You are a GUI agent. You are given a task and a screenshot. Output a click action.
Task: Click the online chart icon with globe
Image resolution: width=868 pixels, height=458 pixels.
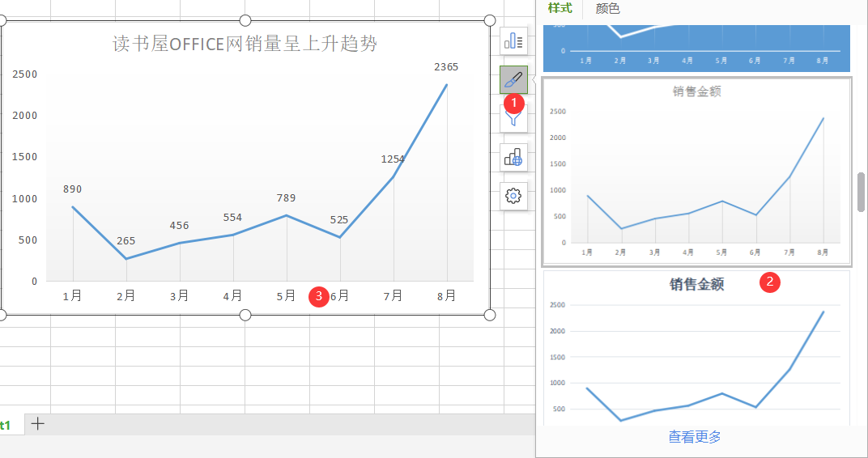(x=513, y=157)
